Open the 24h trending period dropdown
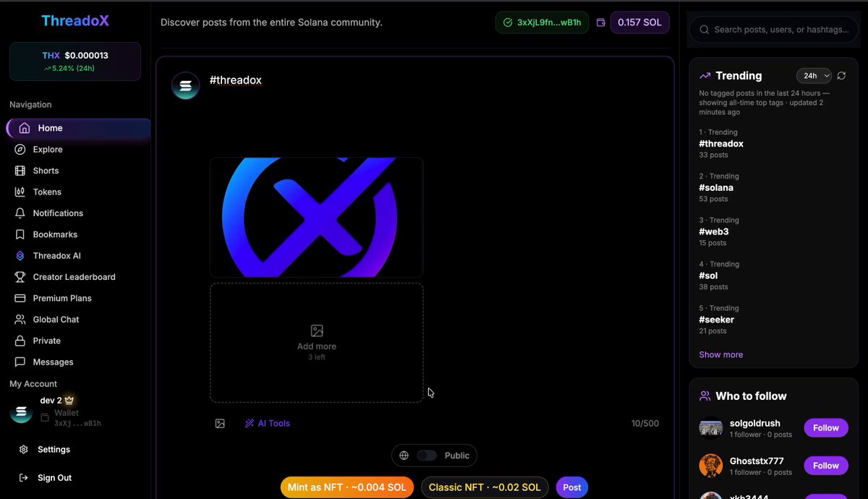Viewport: 868px width, 499px height. 814,75
